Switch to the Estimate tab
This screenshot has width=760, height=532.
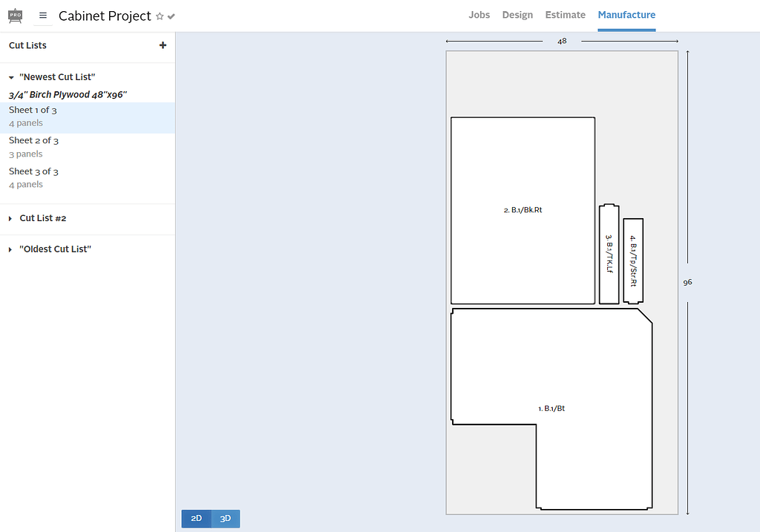[565, 15]
